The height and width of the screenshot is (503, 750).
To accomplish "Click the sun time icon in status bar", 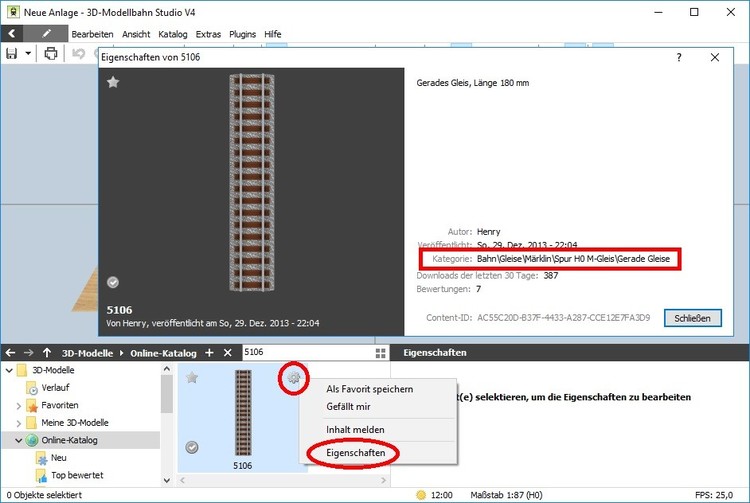I will coord(421,495).
